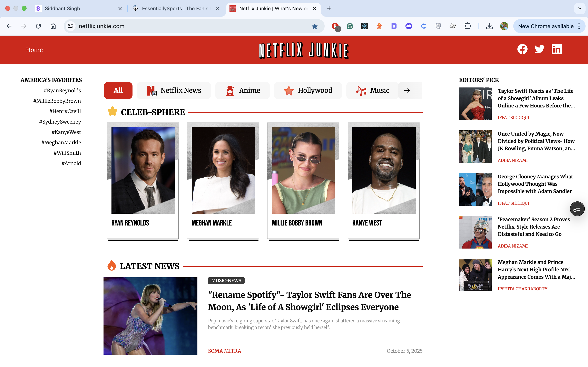Open the browser downloads icon
Image resolution: width=588 pixels, height=367 pixels.
coord(489,26)
